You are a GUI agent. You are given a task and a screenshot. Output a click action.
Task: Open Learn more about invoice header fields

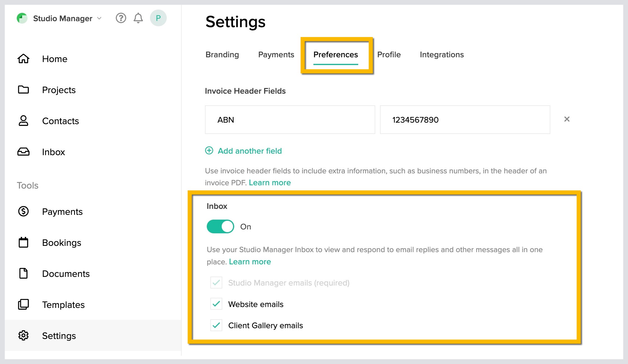(269, 183)
